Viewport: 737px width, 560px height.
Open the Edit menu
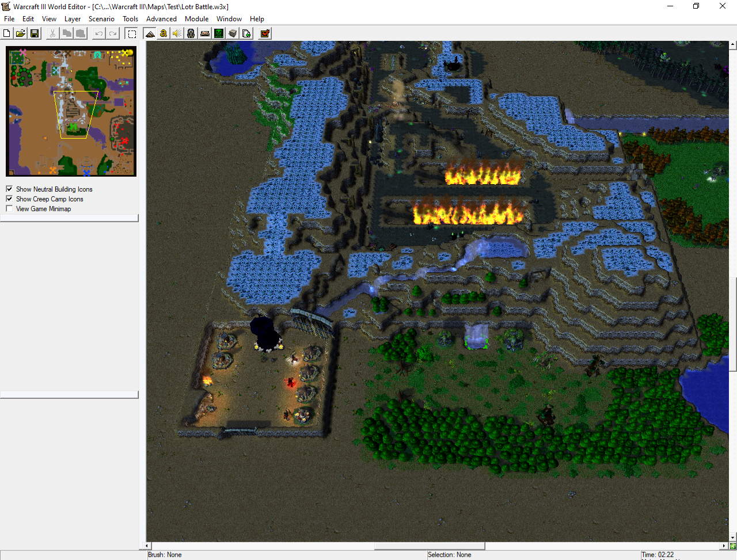28,19
